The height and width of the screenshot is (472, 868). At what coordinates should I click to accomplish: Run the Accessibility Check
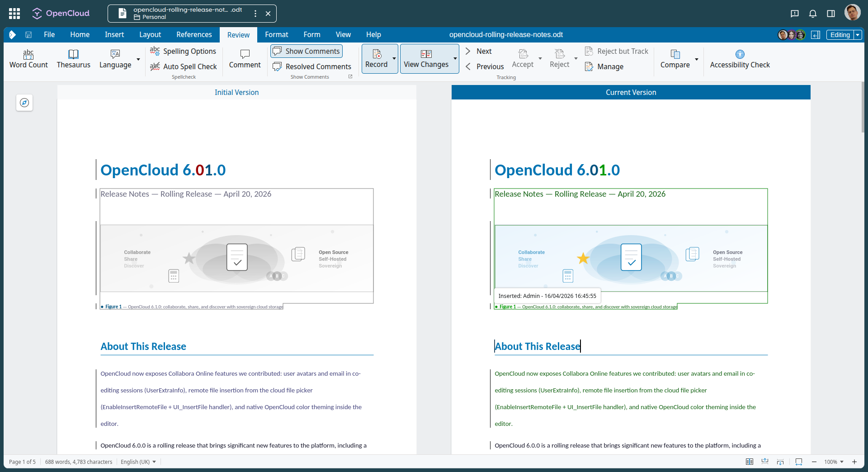coord(740,59)
